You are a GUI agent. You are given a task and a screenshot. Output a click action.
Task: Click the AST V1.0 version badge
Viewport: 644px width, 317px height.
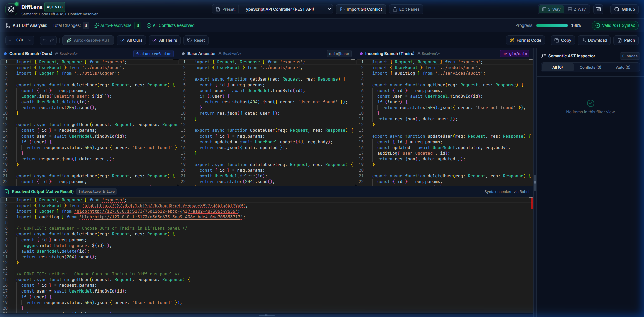point(55,7)
